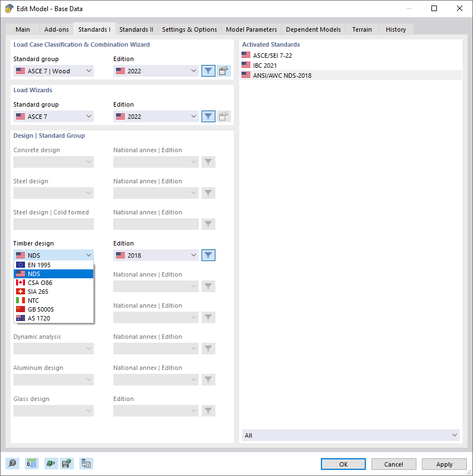Viewport: 473px width, 476px height.
Task: Switch to the Main tab
Action: point(23,29)
